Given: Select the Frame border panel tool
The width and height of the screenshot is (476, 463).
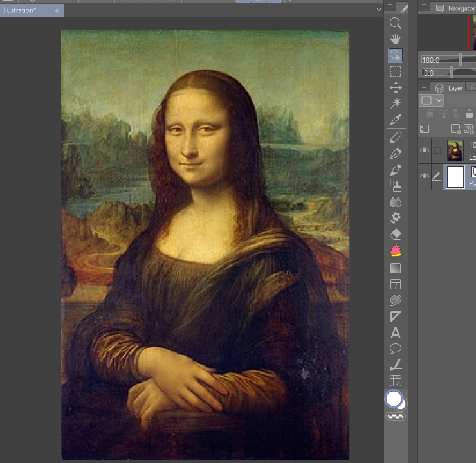Looking at the screenshot, I should coord(395,284).
